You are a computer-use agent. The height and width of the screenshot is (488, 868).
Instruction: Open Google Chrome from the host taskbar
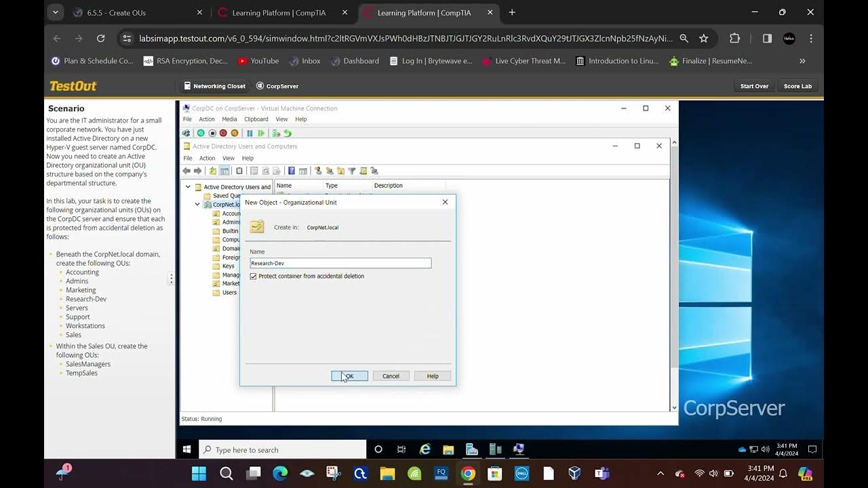[x=468, y=473]
